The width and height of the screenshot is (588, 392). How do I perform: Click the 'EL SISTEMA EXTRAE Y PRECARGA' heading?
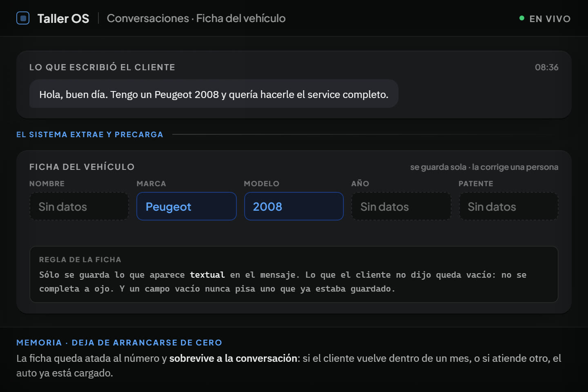pyautogui.click(x=90, y=134)
